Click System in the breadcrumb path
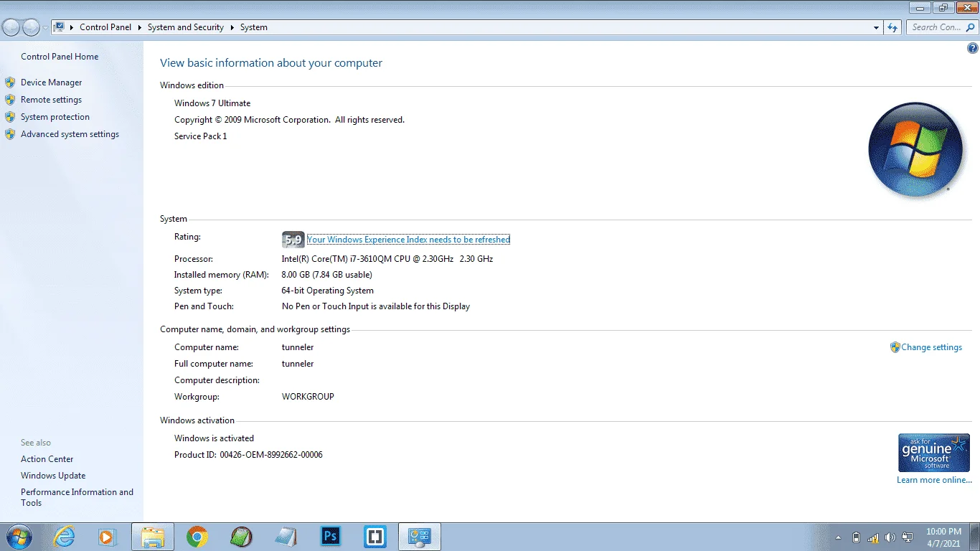The image size is (980, 551). [254, 27]
